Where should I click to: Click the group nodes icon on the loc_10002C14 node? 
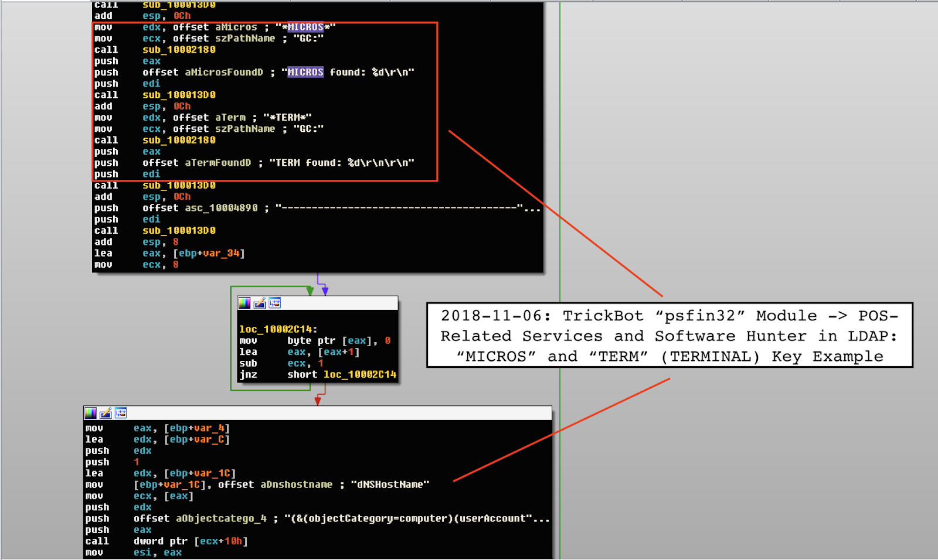coord(274,303)
